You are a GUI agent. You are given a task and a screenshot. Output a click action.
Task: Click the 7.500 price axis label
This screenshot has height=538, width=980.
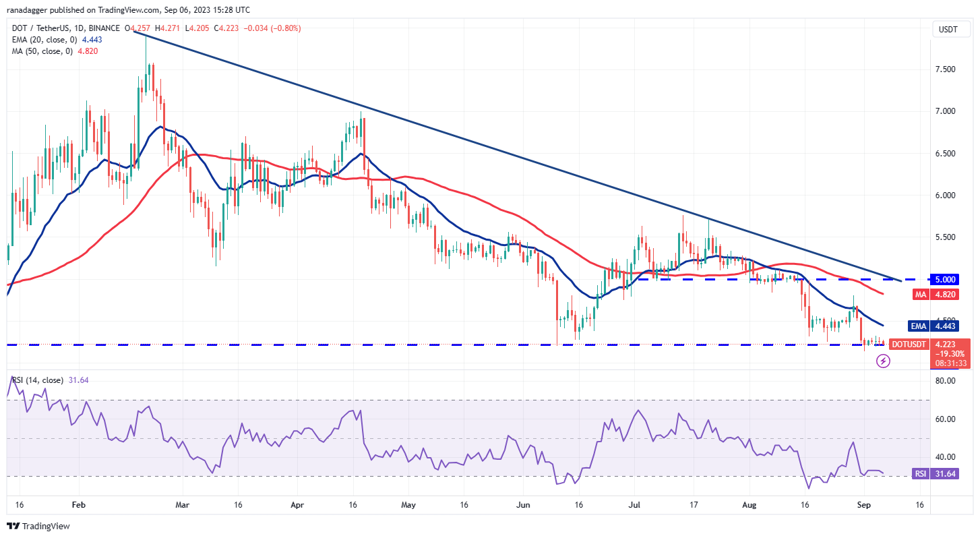coord(944,69)
